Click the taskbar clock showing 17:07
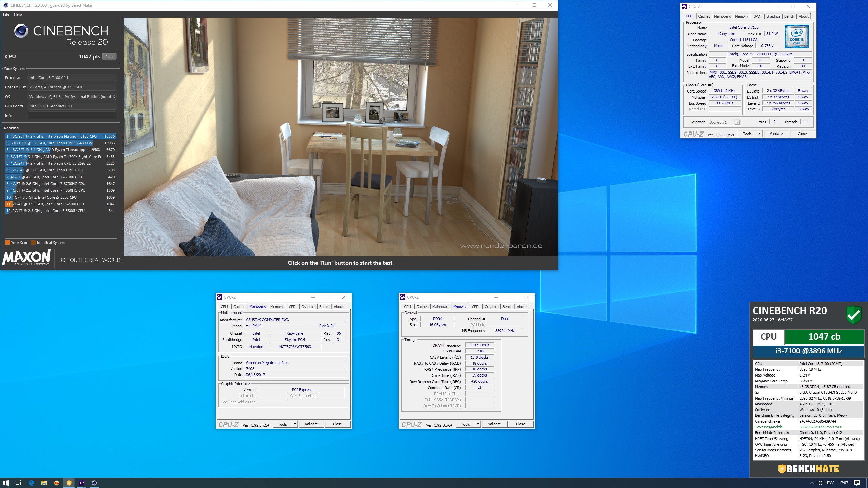 (x=843, y=483)
